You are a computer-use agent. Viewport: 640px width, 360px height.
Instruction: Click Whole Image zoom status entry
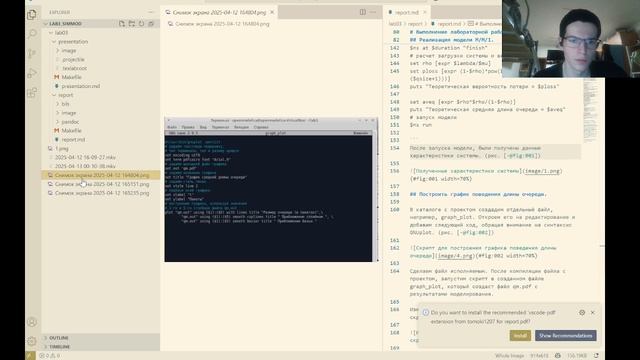pos(509,356)
